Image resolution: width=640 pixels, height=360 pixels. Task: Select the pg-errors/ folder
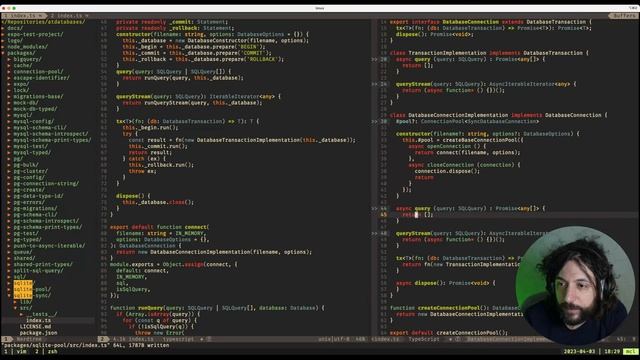click(29, 202)
